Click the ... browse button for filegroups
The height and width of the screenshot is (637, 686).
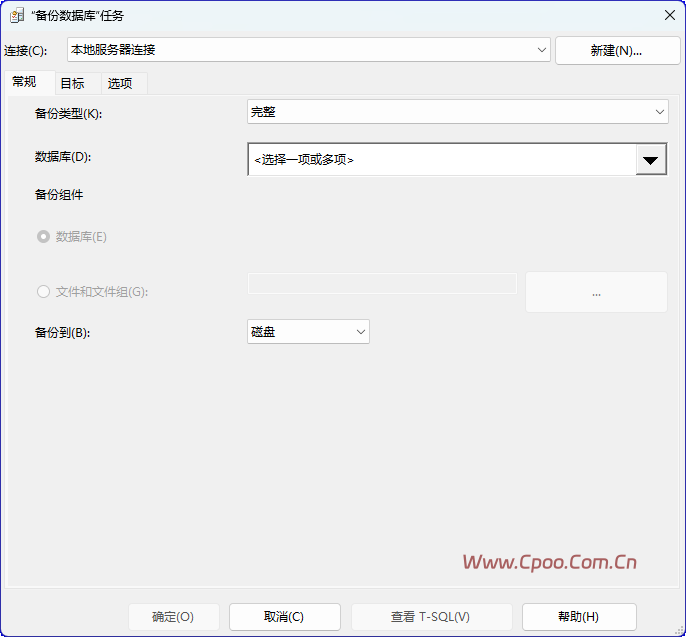[596, 292]
